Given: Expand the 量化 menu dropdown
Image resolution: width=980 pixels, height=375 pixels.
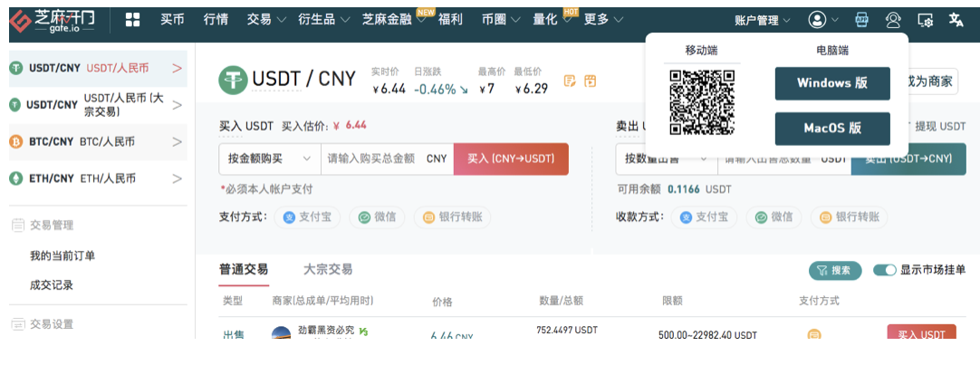Looking at the screenshot, I should 552,20.
